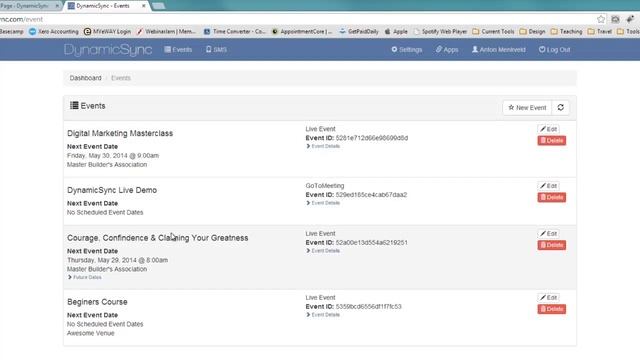Expand Future Dates under Courage event
The image size is (640, 360).
[84, 277]
